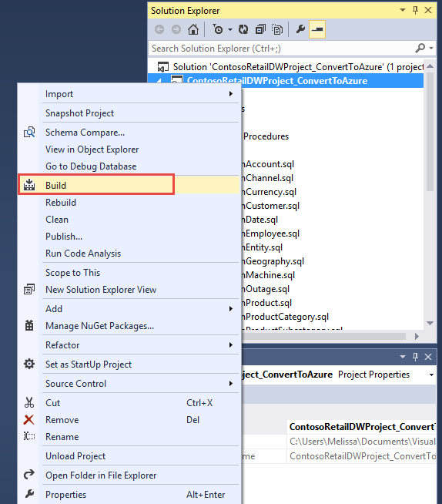442x504 pixels.
Task: Open Pending Changes Filter dropdown arrow
Action: (230, 30)
